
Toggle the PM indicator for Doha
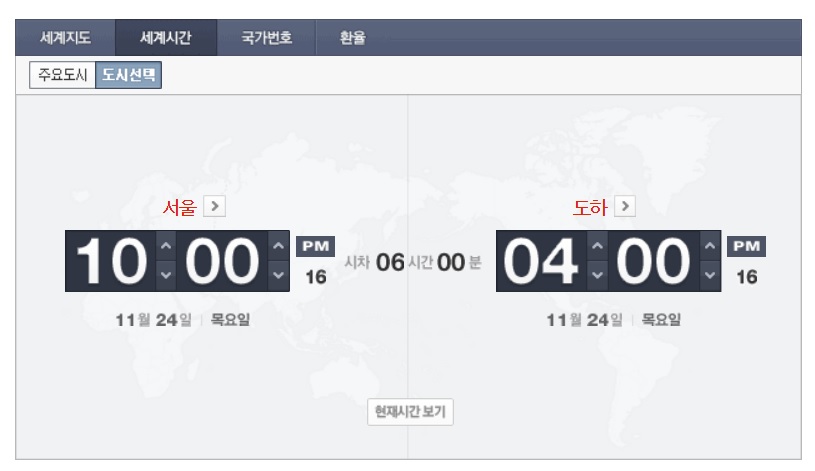[x=746, y=246]
